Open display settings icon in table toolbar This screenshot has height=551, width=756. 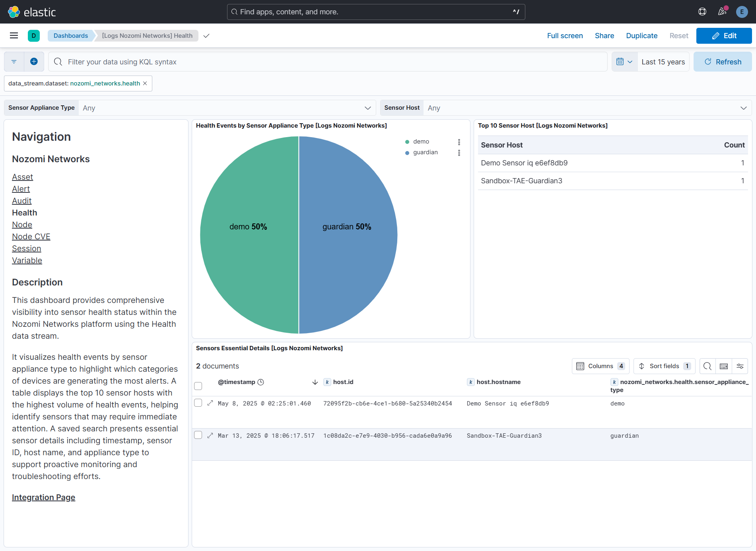740,366
